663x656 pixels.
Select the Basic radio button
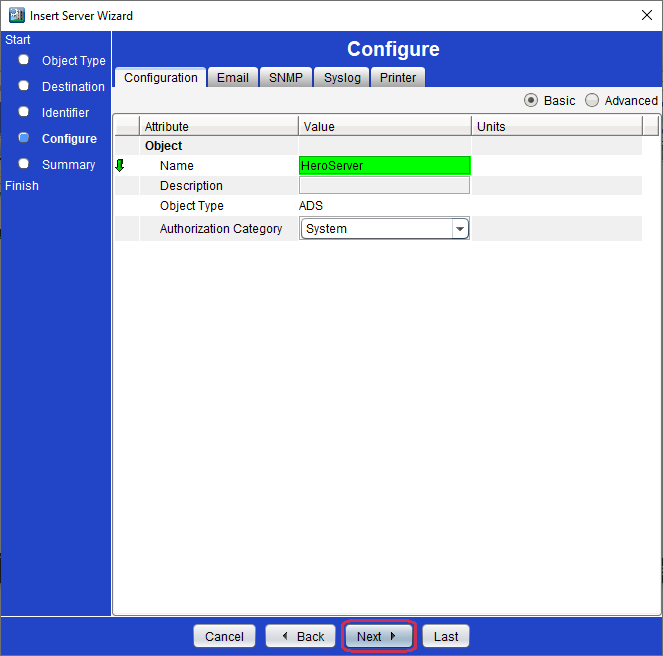pyautogui.click(x=531, y=100)
